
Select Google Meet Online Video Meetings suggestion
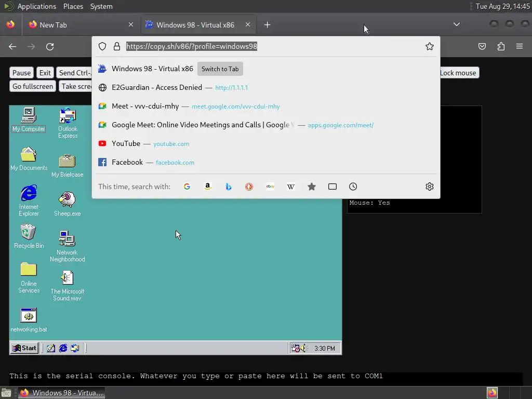(266, 125)
